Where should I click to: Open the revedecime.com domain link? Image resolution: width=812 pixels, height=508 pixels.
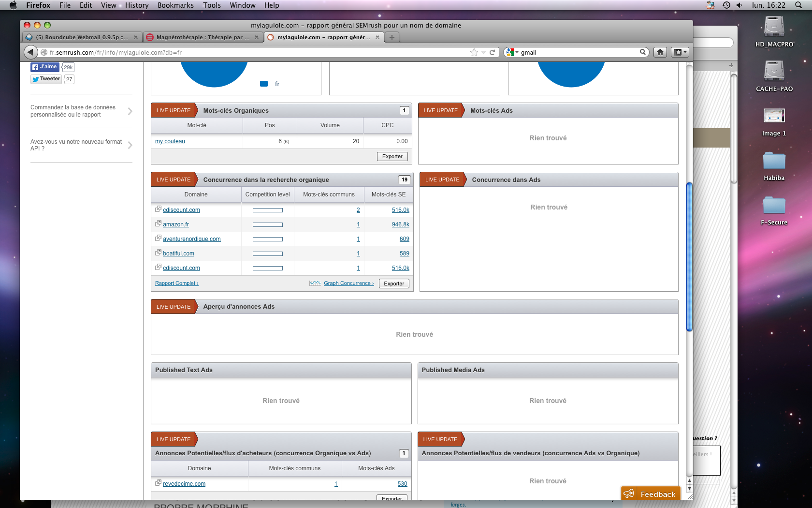click(184, 484)
